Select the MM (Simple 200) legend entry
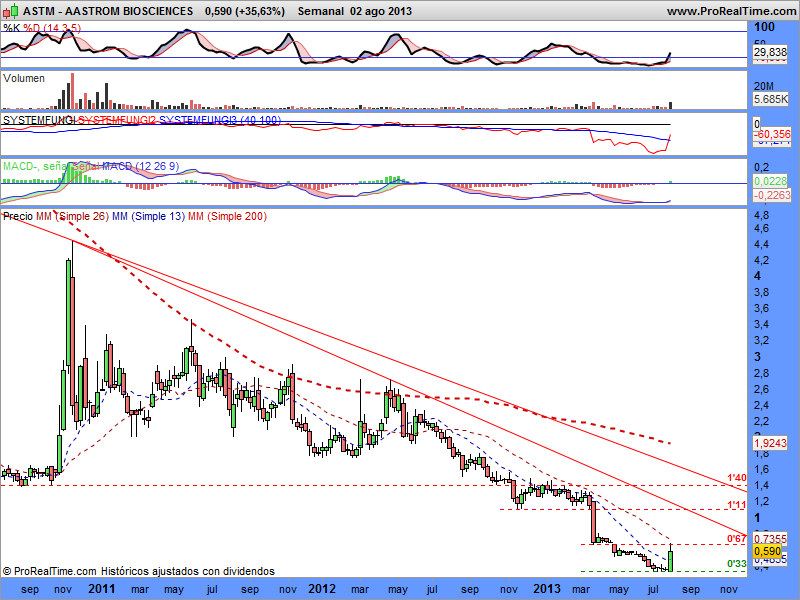 point(227,216)
